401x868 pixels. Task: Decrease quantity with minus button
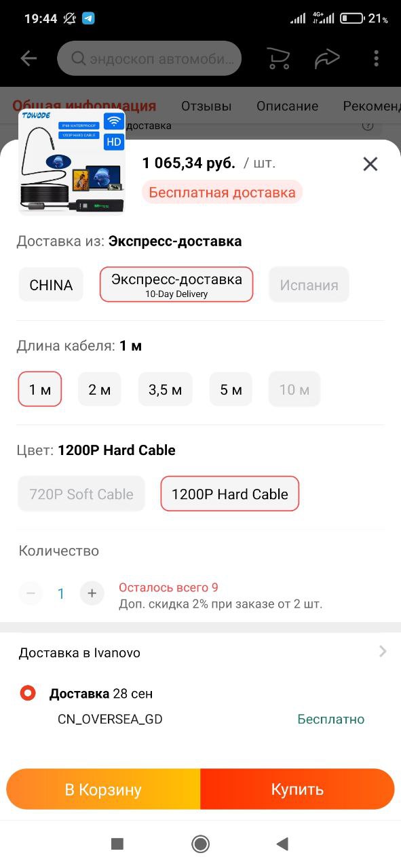click(31, 594)
